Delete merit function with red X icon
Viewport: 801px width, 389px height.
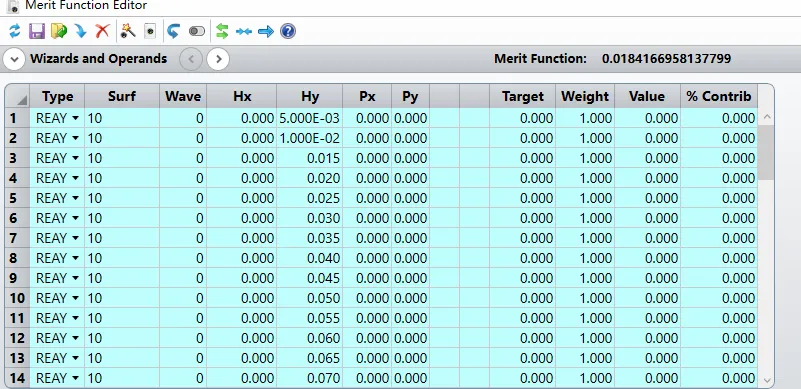(103, 31)
